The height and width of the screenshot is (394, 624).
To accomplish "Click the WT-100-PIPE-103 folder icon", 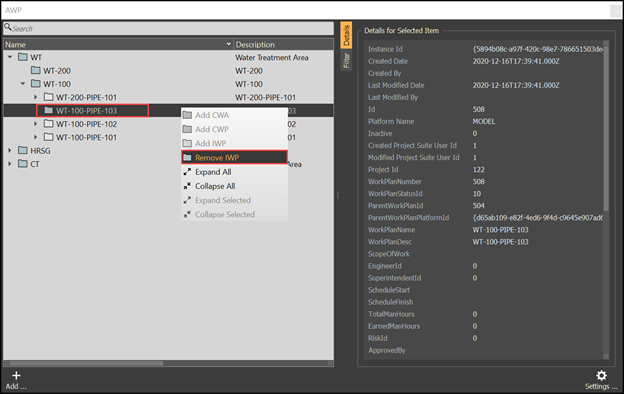I will tap(49, 110).
